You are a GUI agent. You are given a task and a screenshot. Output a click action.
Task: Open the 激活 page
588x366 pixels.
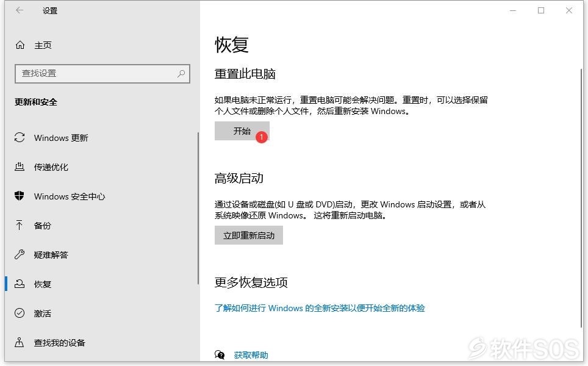coord(42,314)
